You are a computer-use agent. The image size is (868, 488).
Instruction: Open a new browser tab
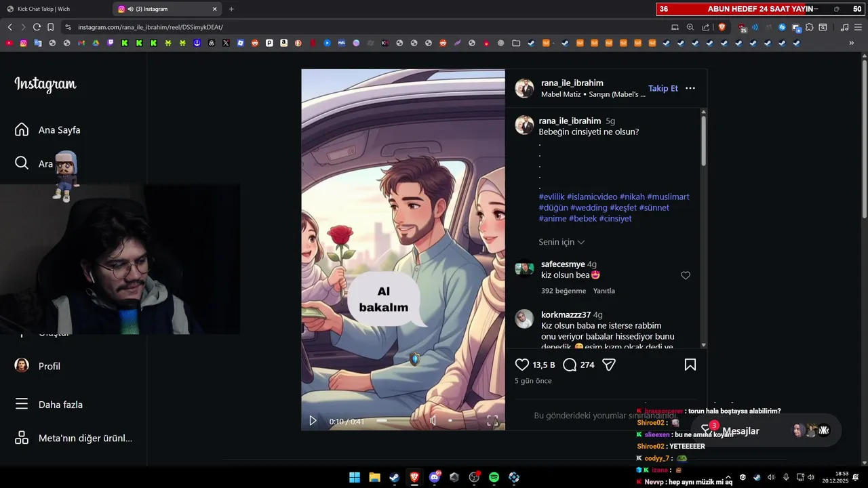coord(231,9)
